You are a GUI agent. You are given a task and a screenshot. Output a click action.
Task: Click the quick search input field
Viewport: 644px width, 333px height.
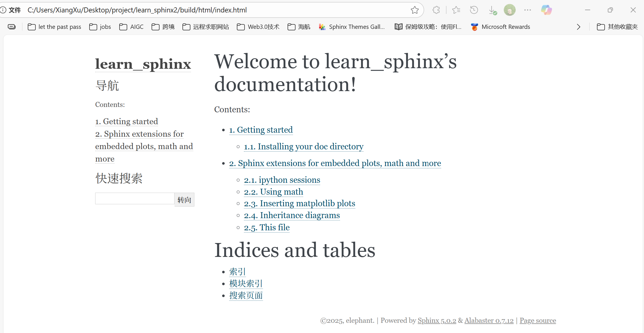point(135,199)
